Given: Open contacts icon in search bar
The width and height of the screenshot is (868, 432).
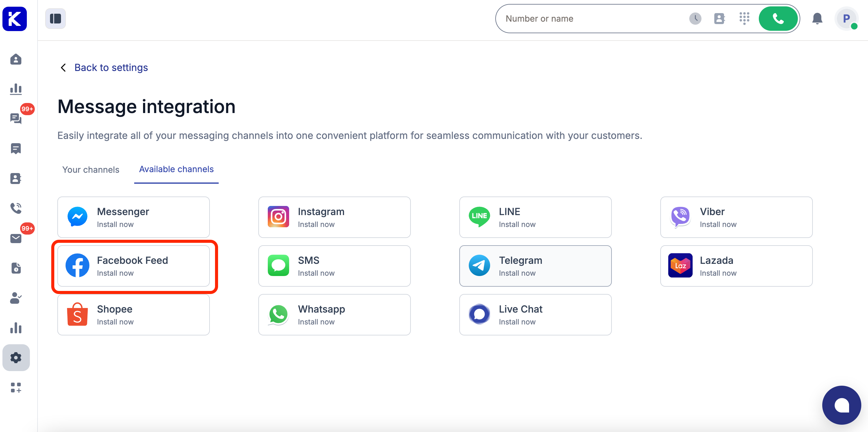Looking at the screenshot, I should 719,19.
